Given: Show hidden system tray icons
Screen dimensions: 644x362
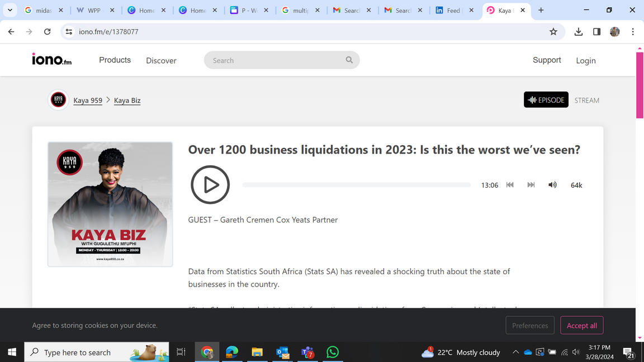Looking at the screenshot, I should pos(515,352).
